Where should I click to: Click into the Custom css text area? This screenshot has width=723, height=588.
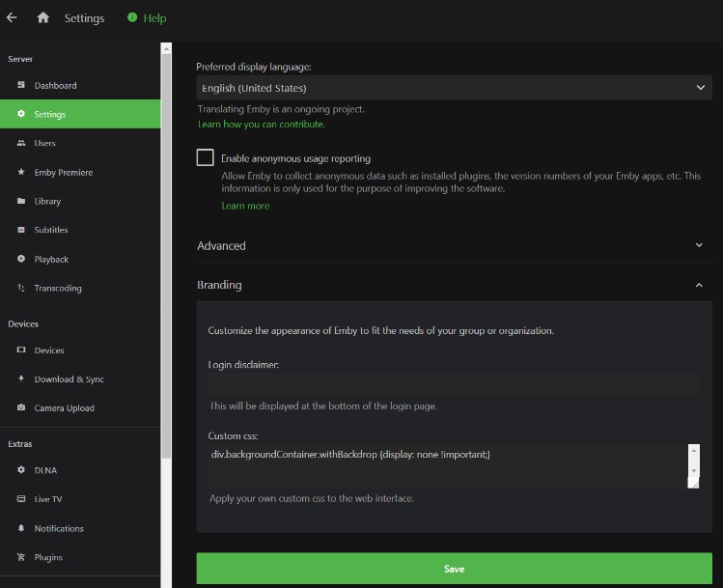click(447, 465)
